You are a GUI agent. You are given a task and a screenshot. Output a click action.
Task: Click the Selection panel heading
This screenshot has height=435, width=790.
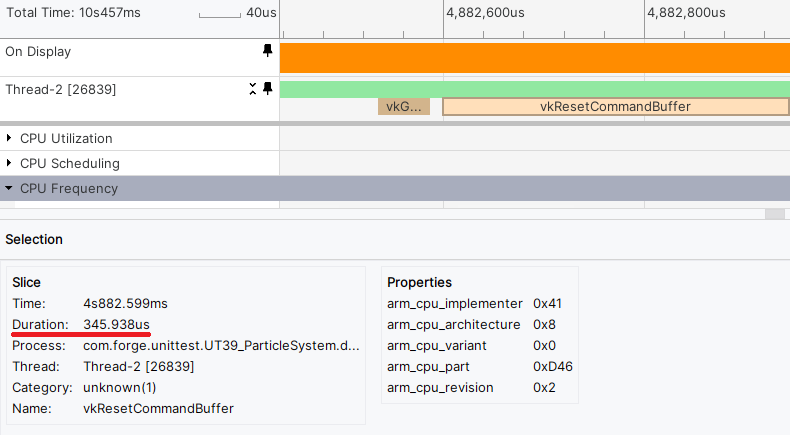(x=34, y=239)
